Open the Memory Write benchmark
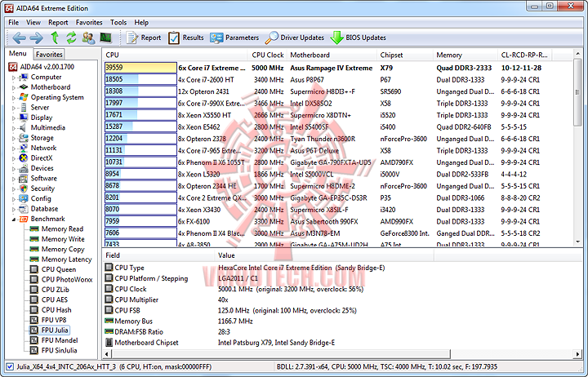Viewport: 588px width, 377px height. [x=63, y=239]
